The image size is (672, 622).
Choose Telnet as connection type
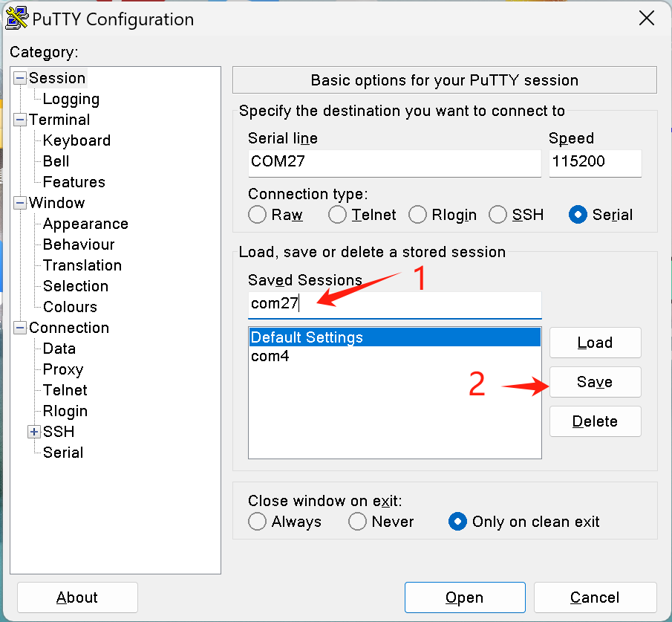[338, 215]
